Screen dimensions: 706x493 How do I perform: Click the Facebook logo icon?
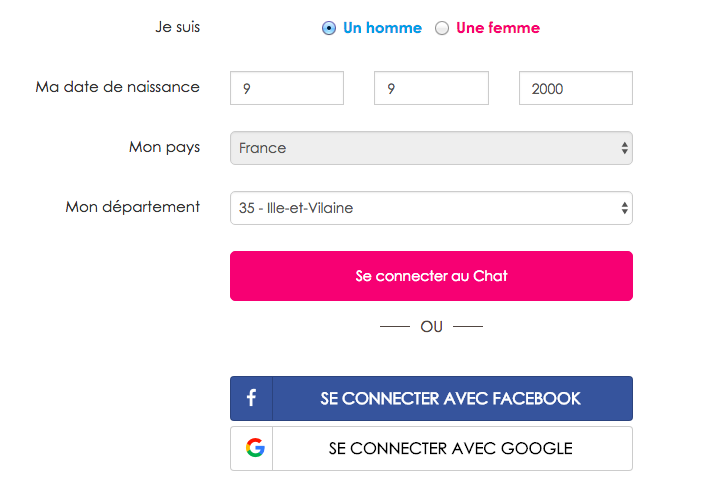point(251,398)
